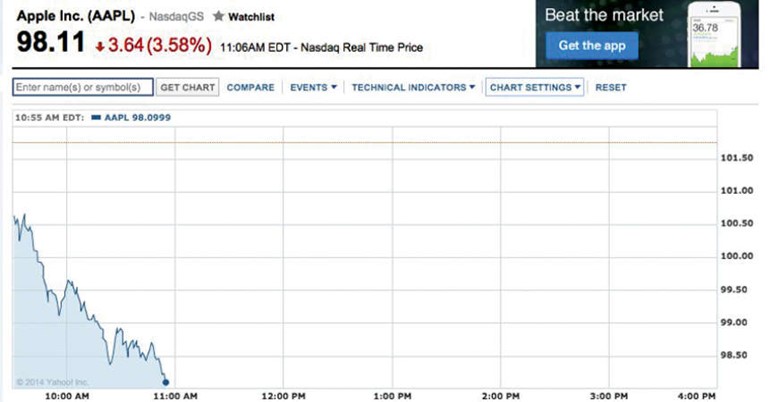This screenshot has height=402, width=770.
Task: Click RESET to restore the chart
Action: pyautogui.click(x=611, y=87)
